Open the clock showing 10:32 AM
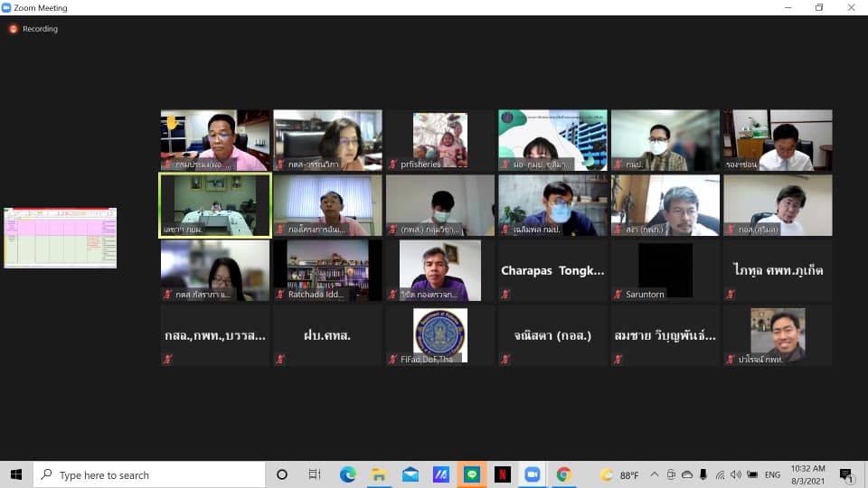Image resolution: width=868 pixels, height=488 pixels. 807,474
